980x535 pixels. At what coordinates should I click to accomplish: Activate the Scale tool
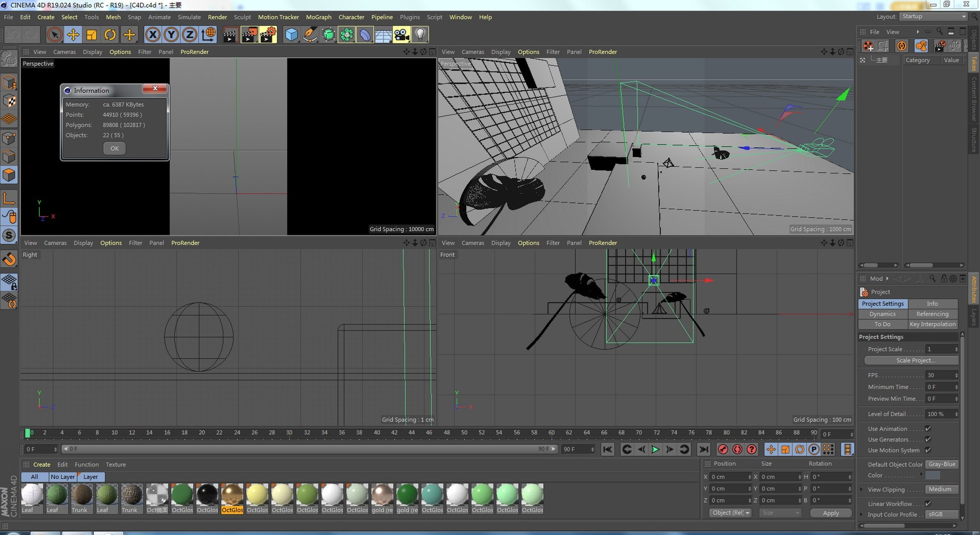coord(91,35)
